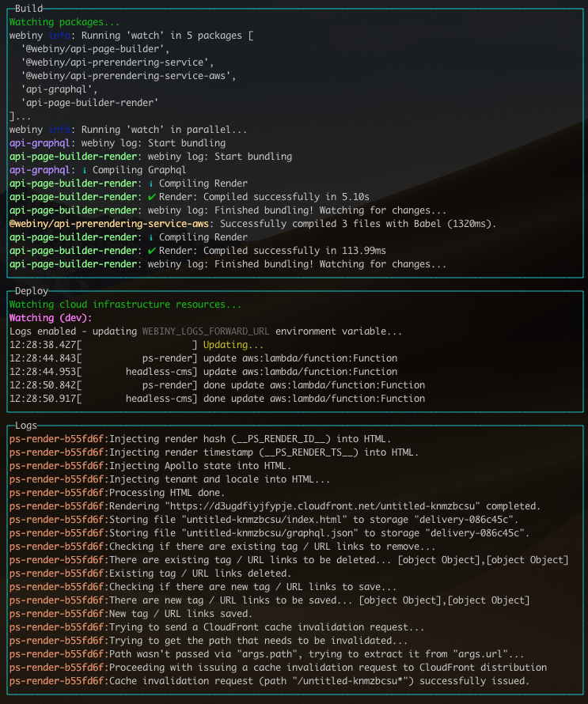588x704 pixels.
Task: Click the 12:28:38.427 timestamp in Deploy
Action: click(x=44, y=345)
